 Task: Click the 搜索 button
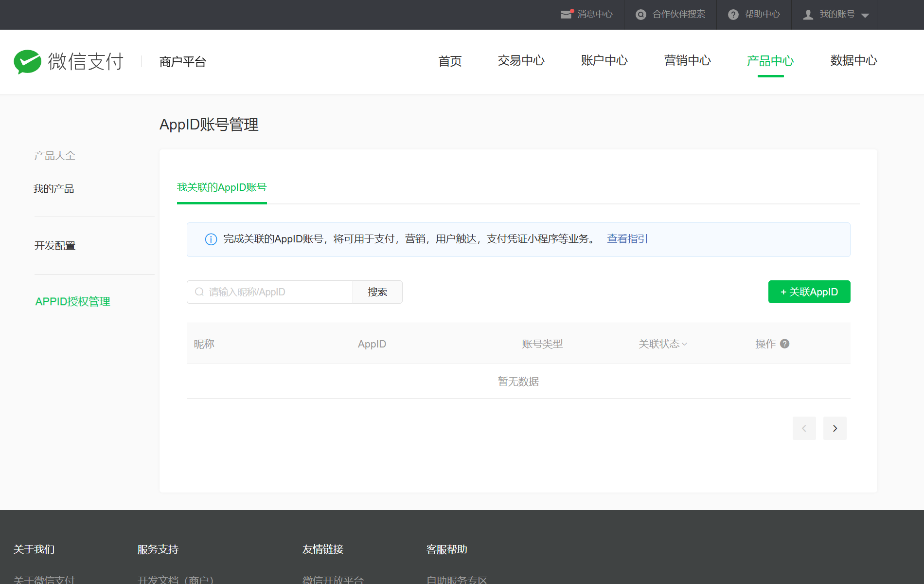377,292
